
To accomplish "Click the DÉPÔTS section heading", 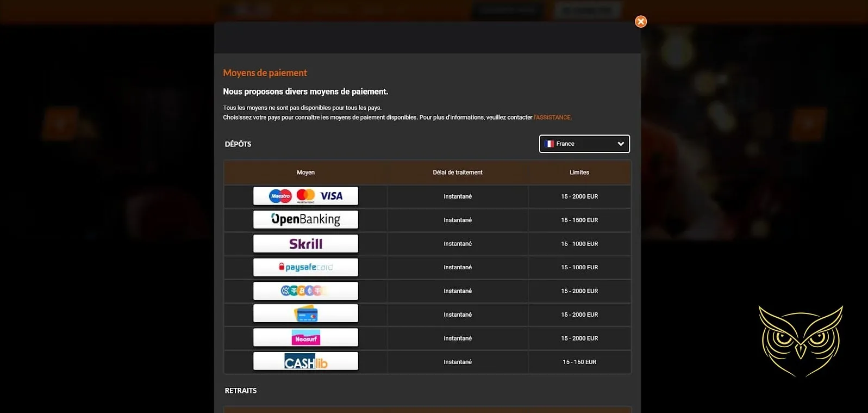I will (238, 144).
